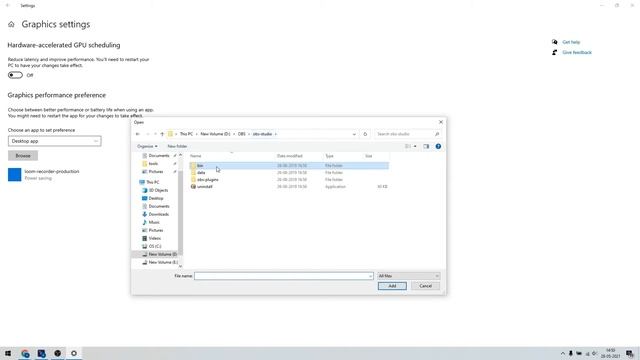Viewport: 640px width, 360px height.
Task: Go to Settings Home icon
Action: [11, 24]
